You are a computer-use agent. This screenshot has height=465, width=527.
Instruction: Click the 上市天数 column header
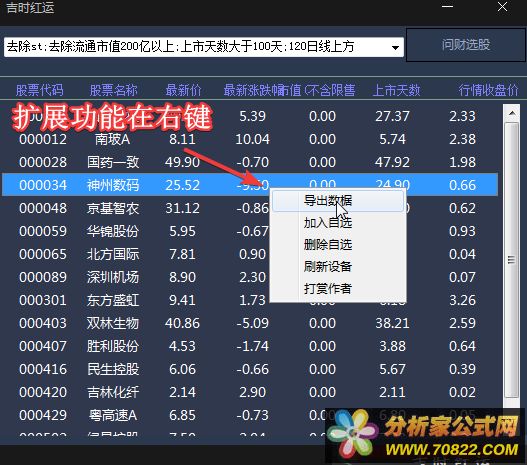pos(396,90)
